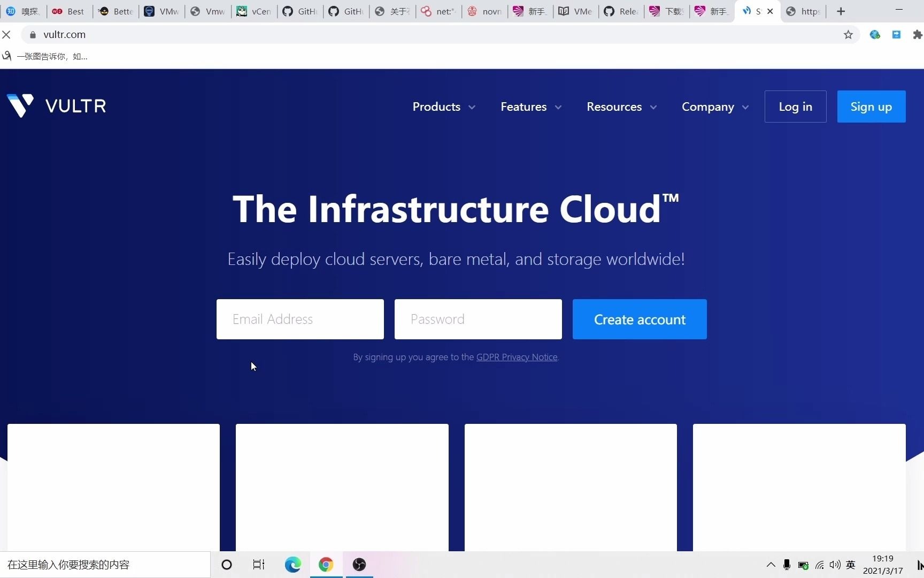Minimize the Chrome window
The height and width of the screenshot is (578, 924).
[899, 10]
